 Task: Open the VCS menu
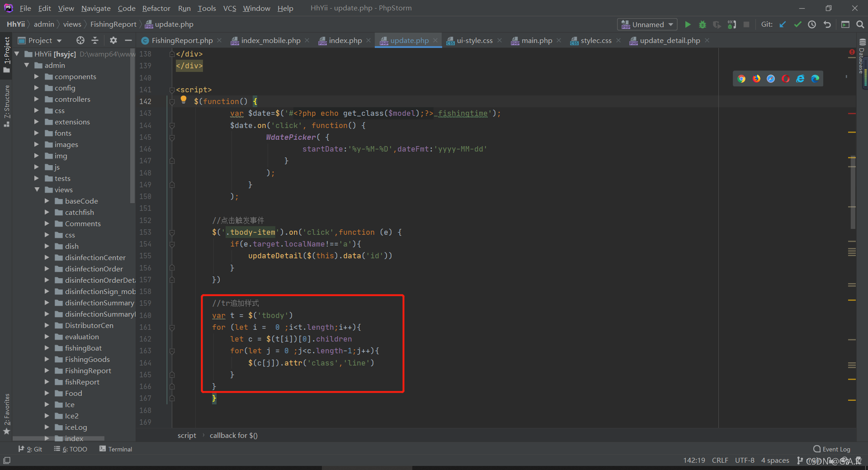point(230,8)
